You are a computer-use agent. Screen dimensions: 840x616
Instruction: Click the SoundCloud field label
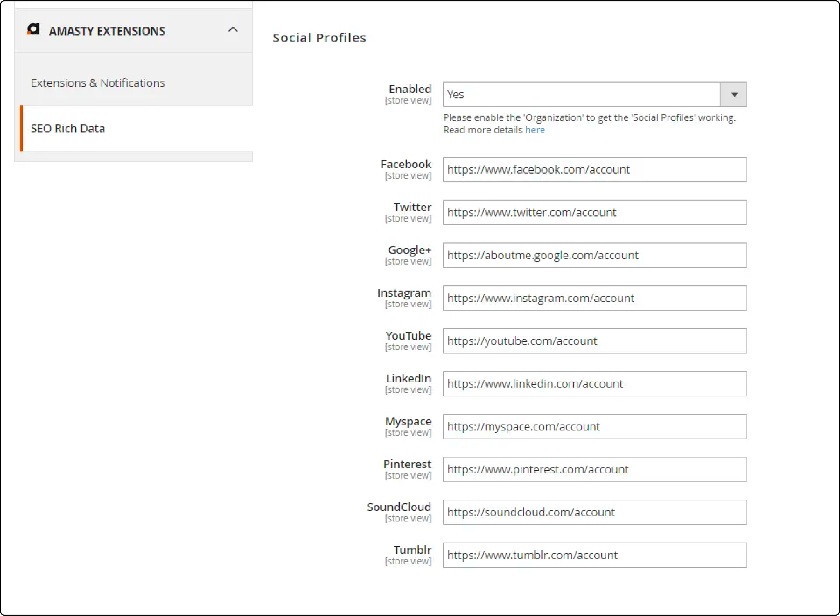(399, 507)
